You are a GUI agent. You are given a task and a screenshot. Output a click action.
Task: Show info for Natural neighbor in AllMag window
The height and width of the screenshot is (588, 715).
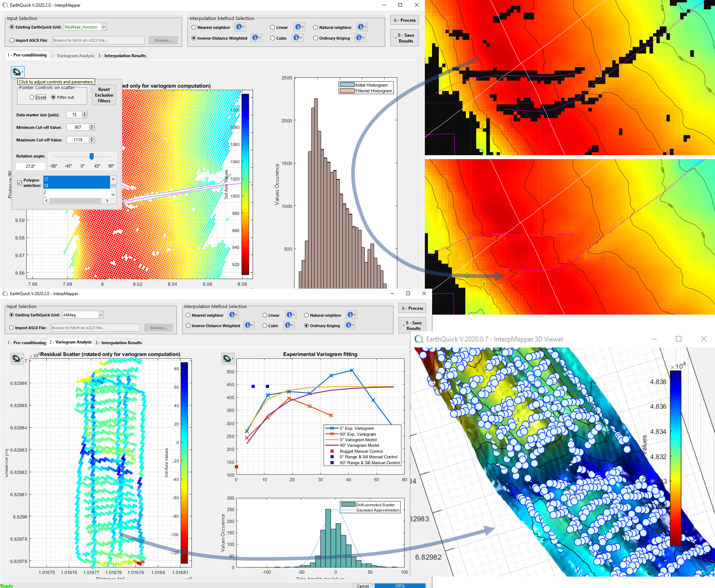(351, 315)
